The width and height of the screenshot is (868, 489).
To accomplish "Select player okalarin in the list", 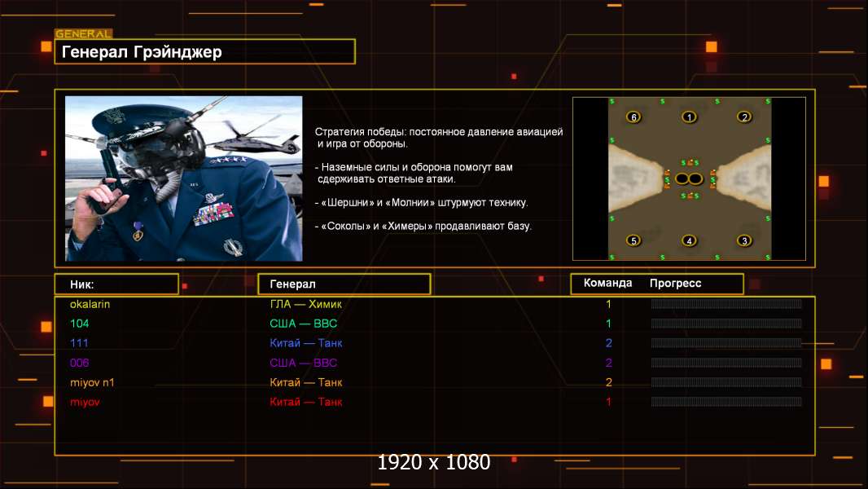I will [90, 304].
